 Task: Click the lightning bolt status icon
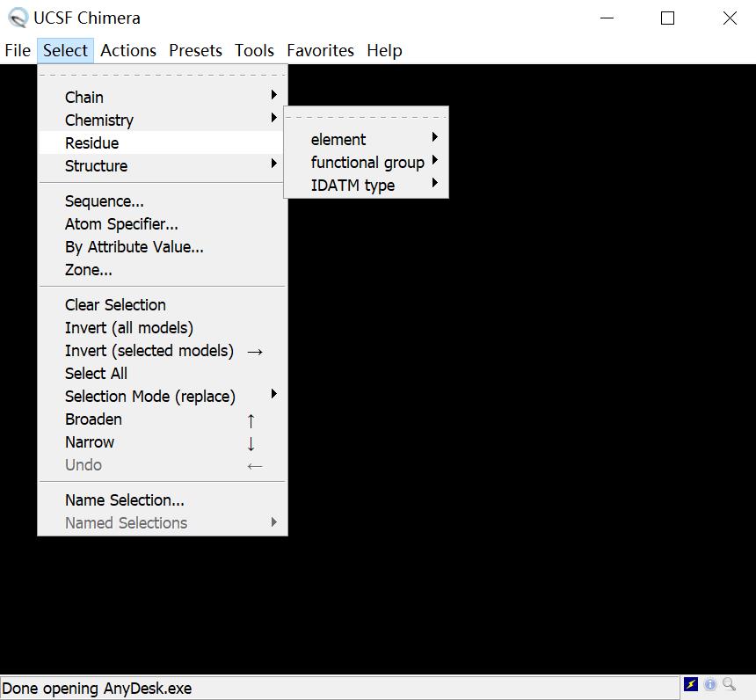click(x=690, y=684)
